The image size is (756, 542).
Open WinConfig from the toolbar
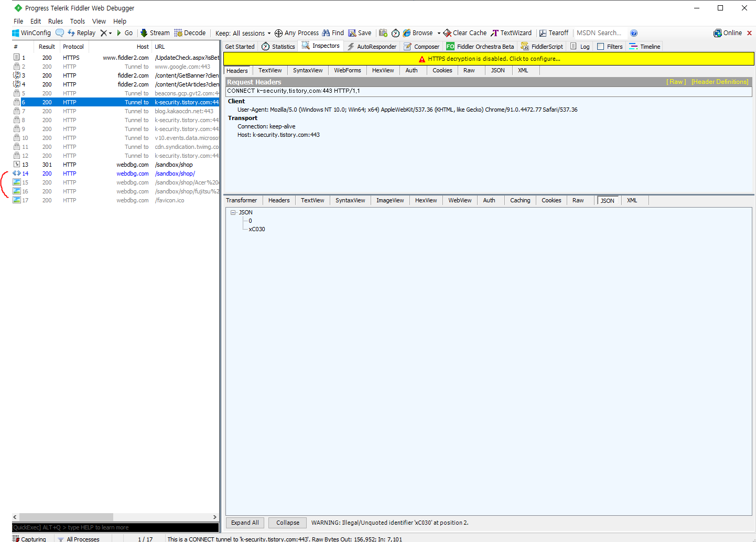point(31,33)
